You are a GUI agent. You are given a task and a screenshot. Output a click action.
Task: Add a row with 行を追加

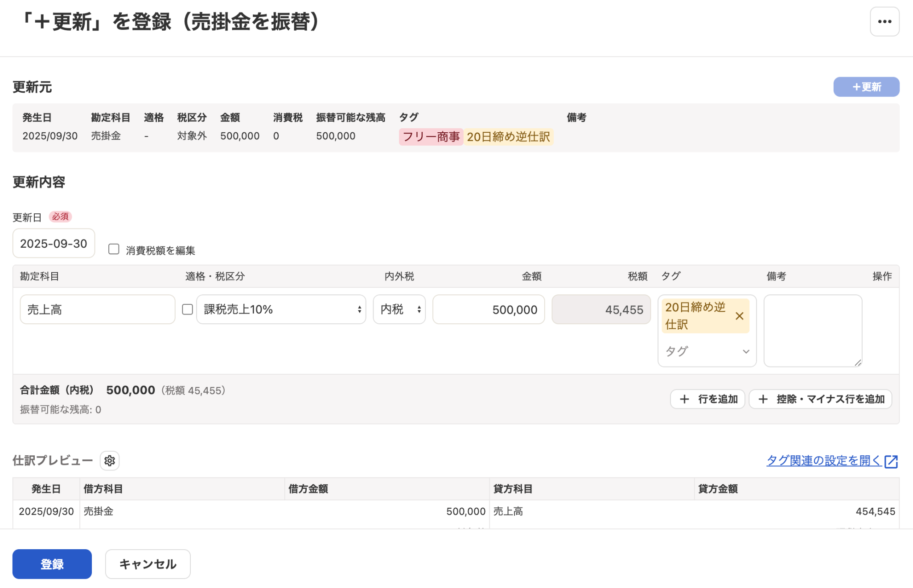707,399
